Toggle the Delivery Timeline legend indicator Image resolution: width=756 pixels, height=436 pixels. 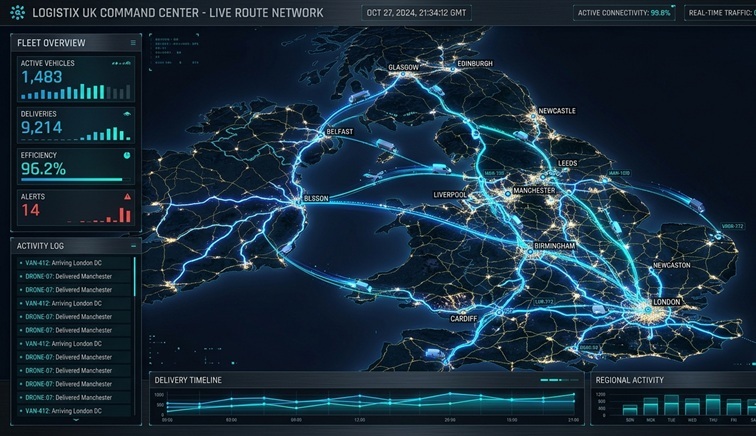(555, 381)
